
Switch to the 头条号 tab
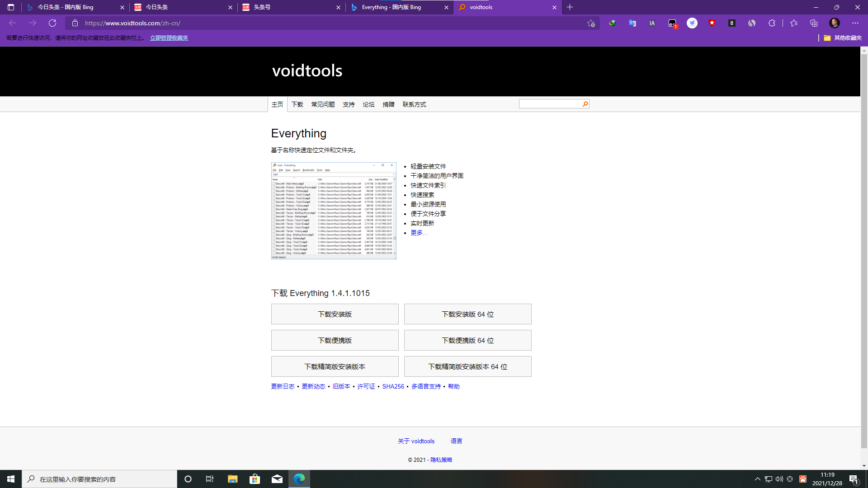click(x=291, y=7)
